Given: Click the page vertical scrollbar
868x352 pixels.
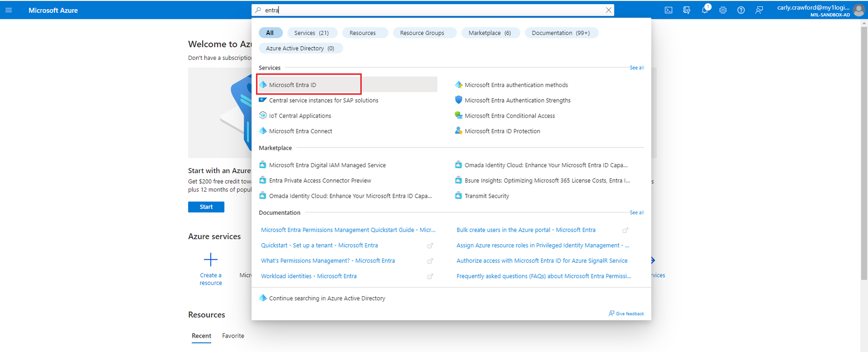Looking at the screenshot, I should pos(864,153).
